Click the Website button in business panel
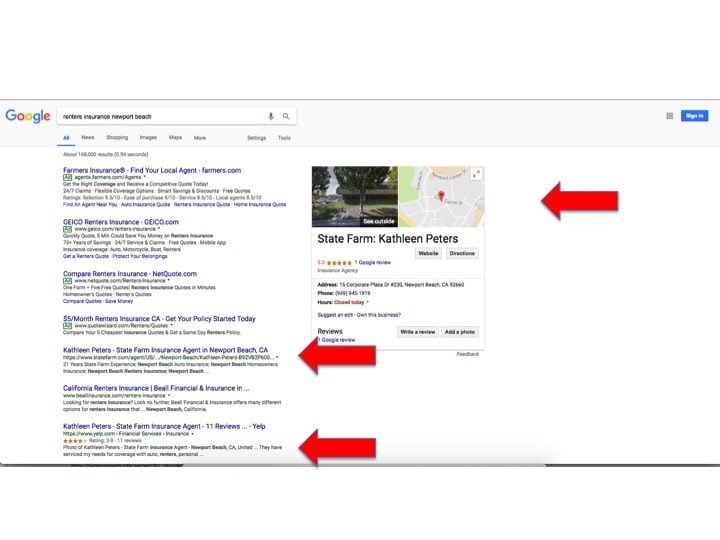 pos(428,253)
